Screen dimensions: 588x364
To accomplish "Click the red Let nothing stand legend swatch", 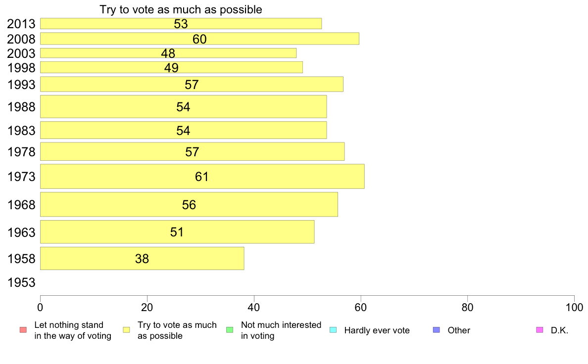I will [x=23, y=330].
